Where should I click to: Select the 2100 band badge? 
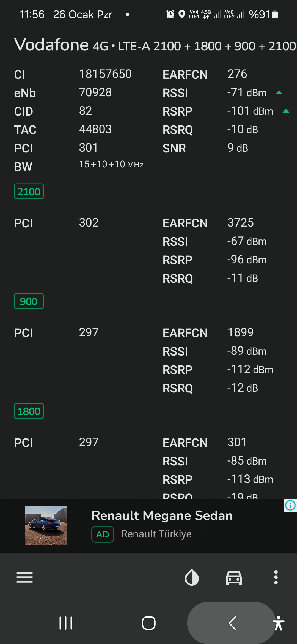29,191
